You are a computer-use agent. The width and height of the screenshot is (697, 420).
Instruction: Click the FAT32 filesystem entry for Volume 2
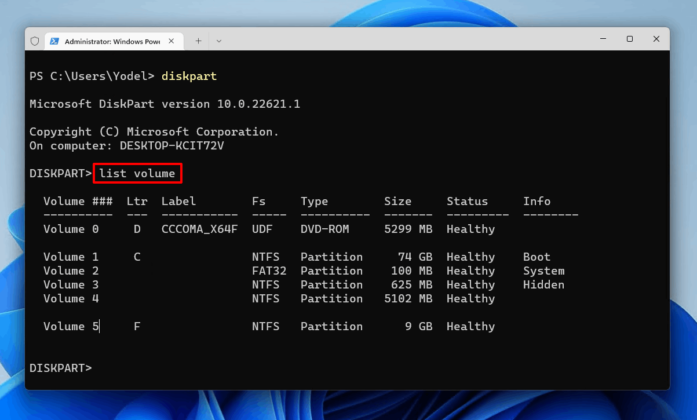(x=269, y=271)
